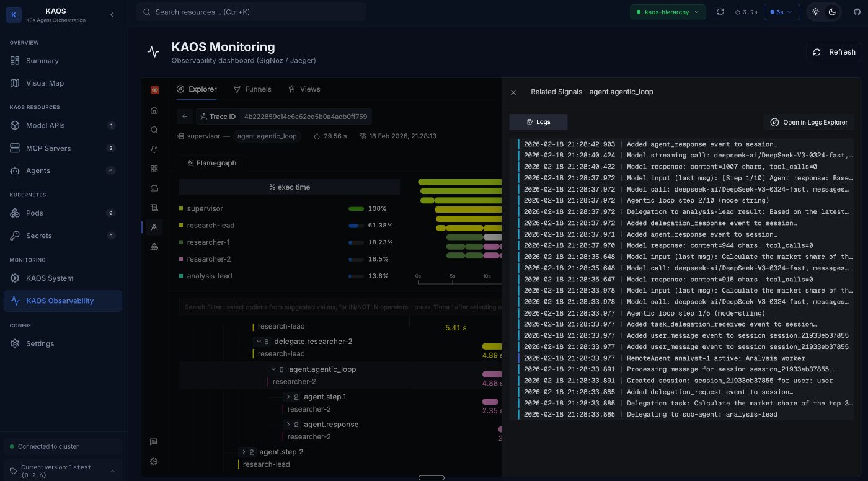
Task: Open the 5s refresh interval dropdown
Action: 781,12
